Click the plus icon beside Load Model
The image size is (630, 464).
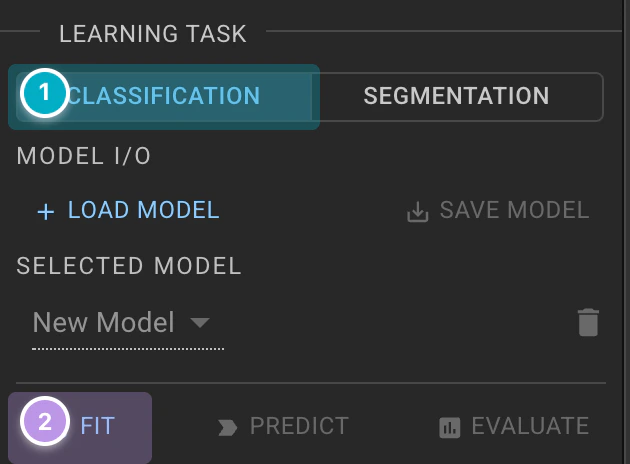46,211
